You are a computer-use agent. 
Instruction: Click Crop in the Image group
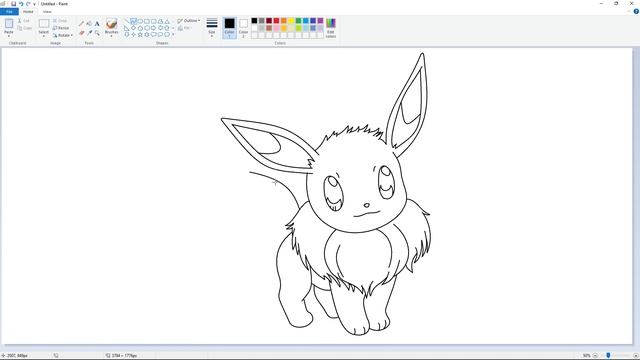click(x=60, y=20)
